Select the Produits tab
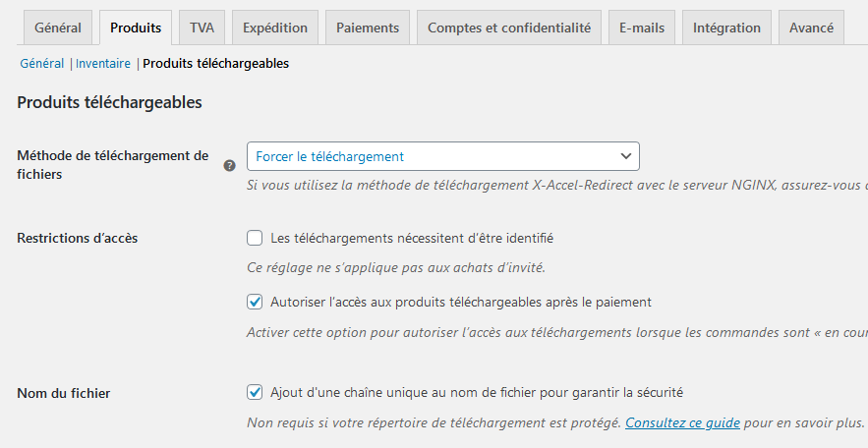This screenshot has height=448, width=868. [x=136, y=28]
